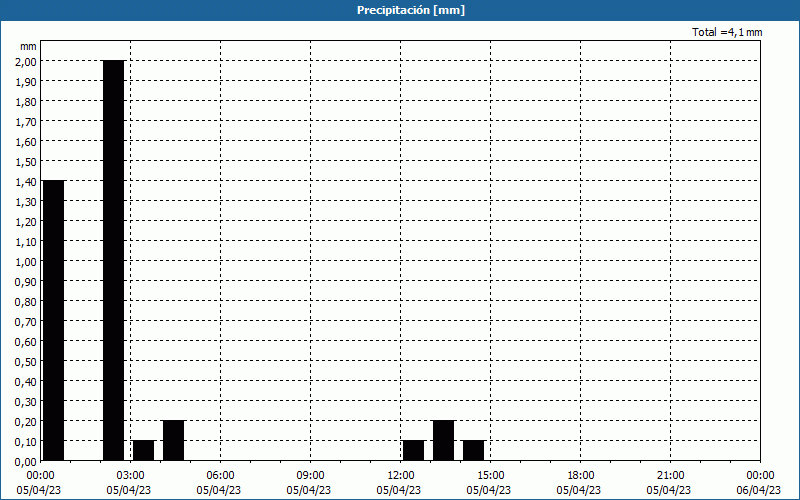Viewport: 800px width, 500px height.
Task: Select the '15:00' time axis label
Action: (x=490, y=476)
